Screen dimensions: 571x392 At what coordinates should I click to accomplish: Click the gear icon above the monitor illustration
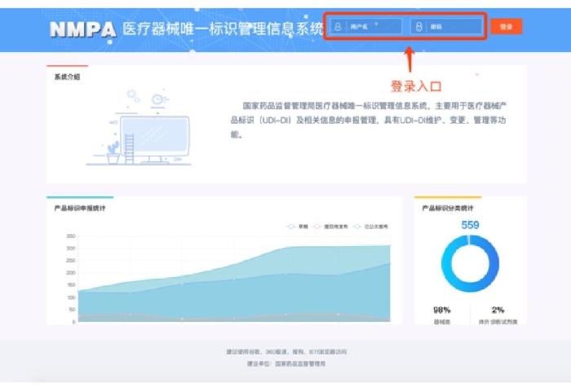(155, 100)
